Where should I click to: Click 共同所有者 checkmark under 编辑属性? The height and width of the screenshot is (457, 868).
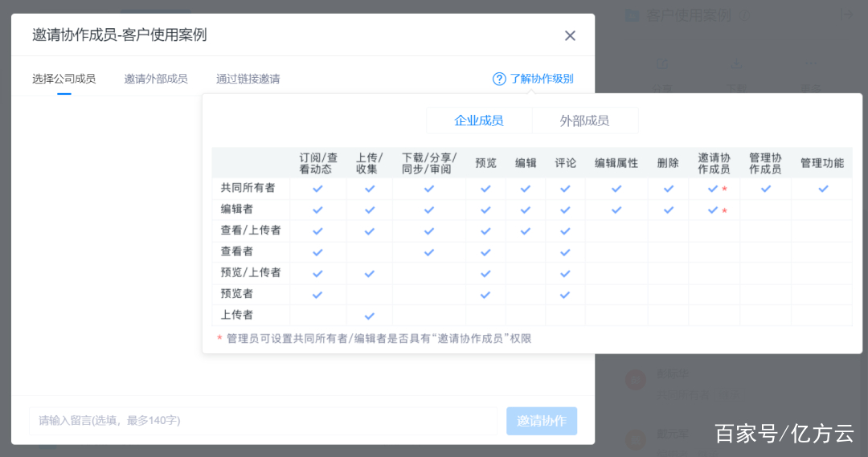point(616,189)
